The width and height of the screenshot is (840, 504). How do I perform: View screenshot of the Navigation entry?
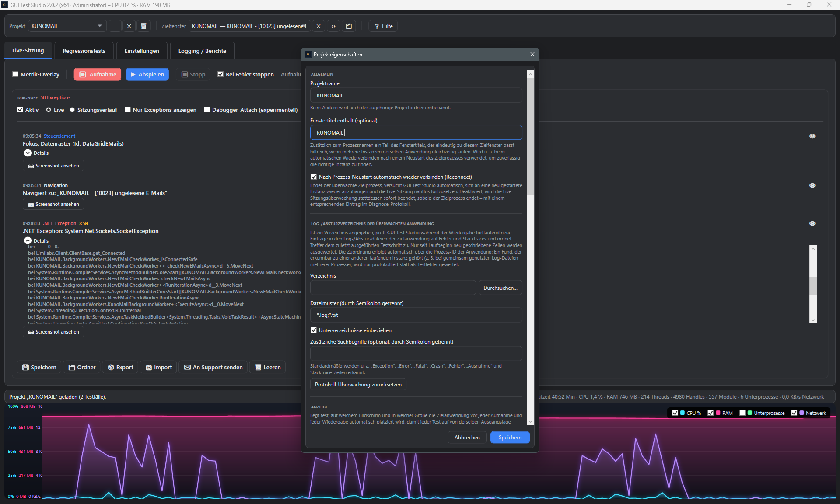(x=53, y=204)
